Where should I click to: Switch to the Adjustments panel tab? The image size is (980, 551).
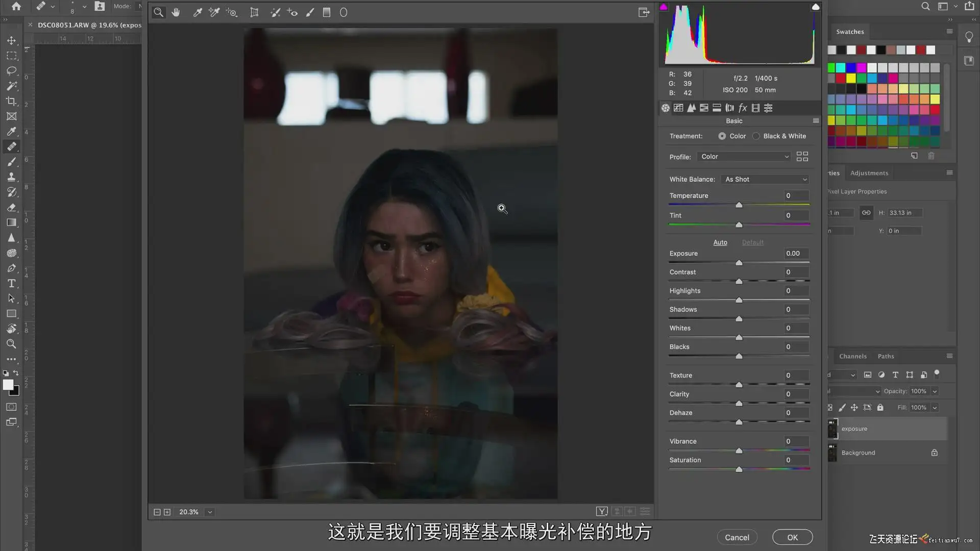869,173
